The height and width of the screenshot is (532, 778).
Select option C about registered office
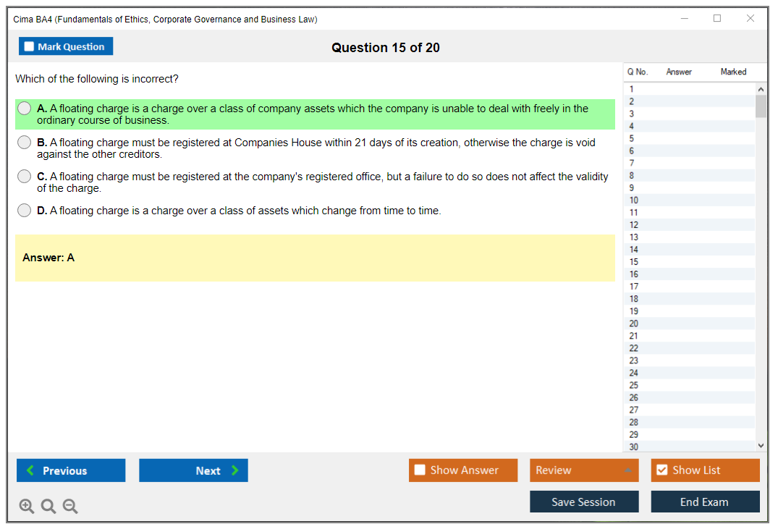pos(25,177)
